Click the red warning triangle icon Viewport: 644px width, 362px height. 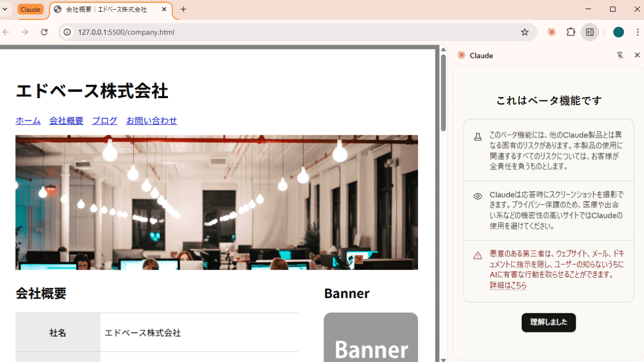[x=478, y=255]
